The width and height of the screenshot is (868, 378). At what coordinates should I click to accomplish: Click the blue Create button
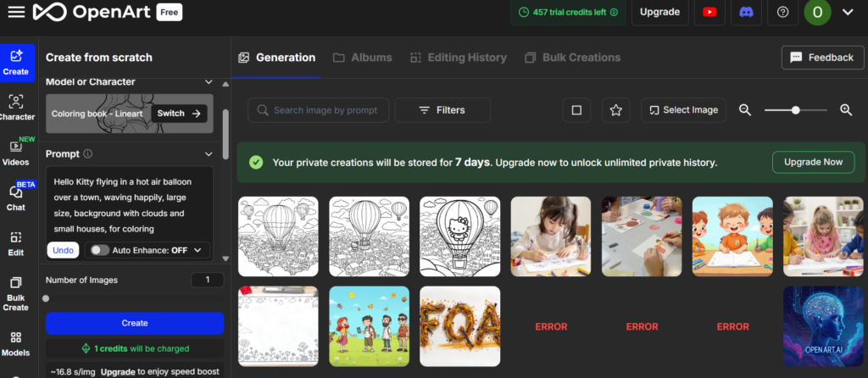(x=135, y=323)
